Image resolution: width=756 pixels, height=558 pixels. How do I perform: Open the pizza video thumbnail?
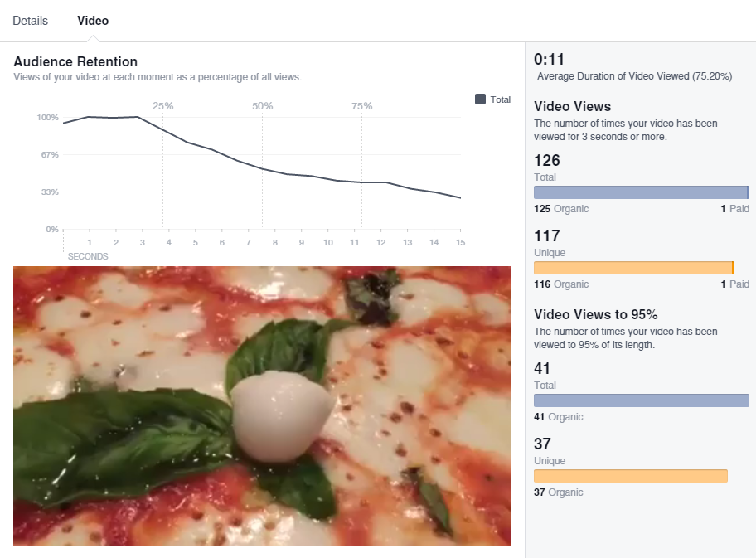(x=262, y=405)
